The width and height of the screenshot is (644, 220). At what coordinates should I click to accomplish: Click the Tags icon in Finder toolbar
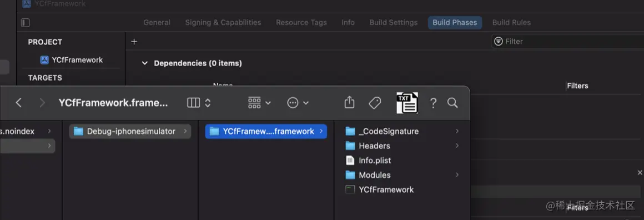(375, 103)
